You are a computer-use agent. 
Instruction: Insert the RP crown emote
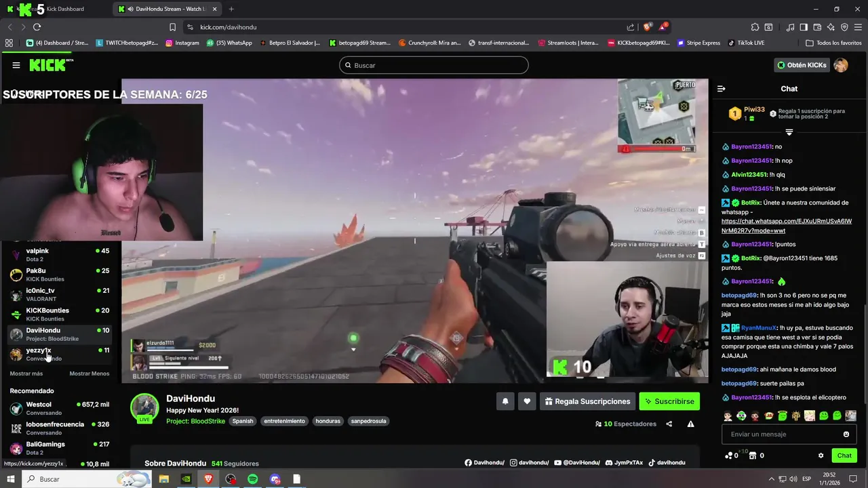click(x=796, y=416)
